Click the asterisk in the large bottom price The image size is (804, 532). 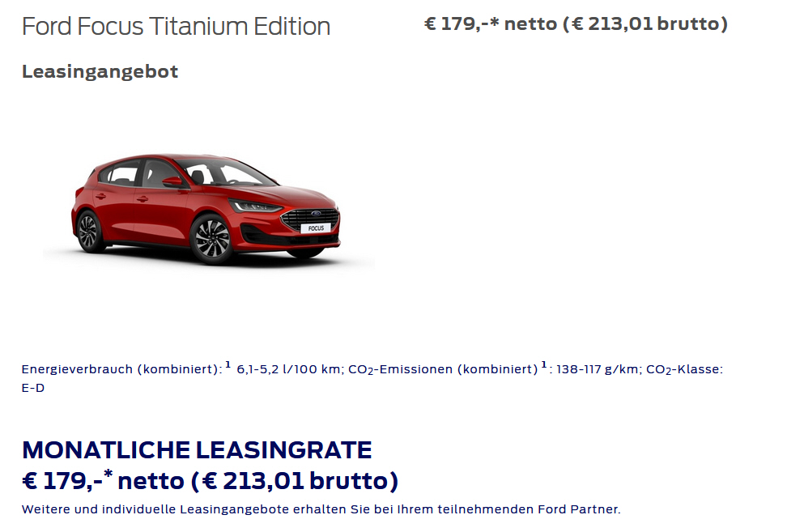(x=108, y=474)
